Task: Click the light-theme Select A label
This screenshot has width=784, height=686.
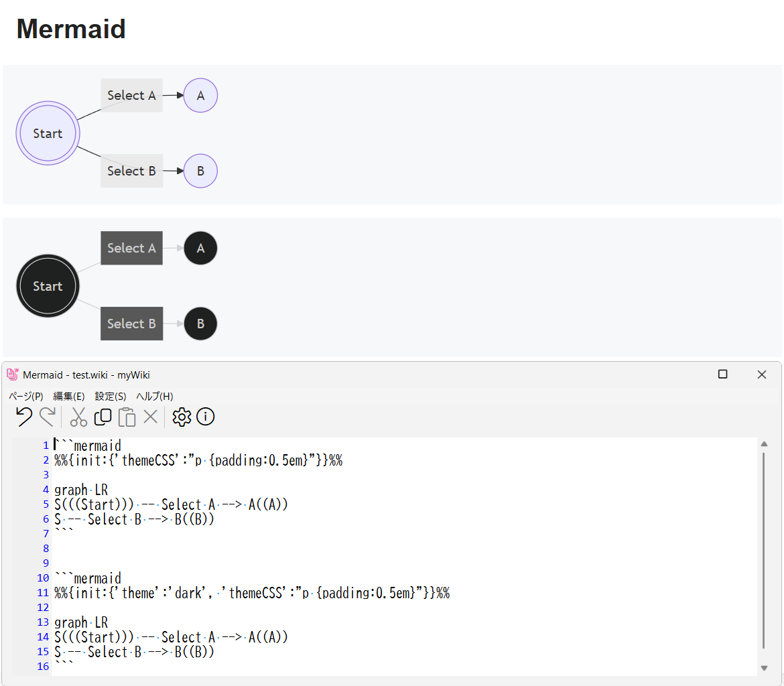Action: pyautogui.click(x=131, y=95)
